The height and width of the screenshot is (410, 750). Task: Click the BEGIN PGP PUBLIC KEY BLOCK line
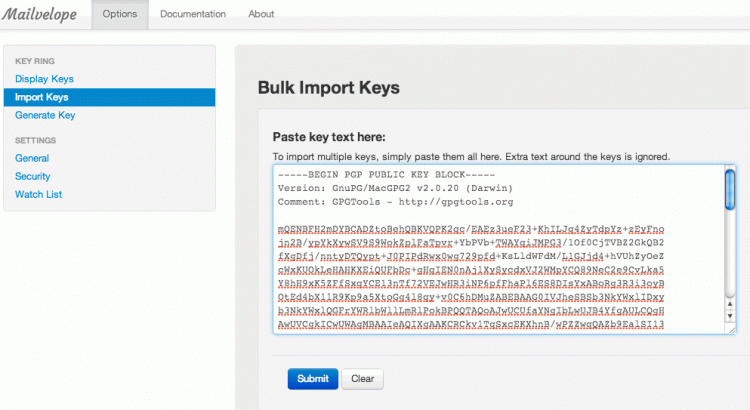(x=395, y=173)
